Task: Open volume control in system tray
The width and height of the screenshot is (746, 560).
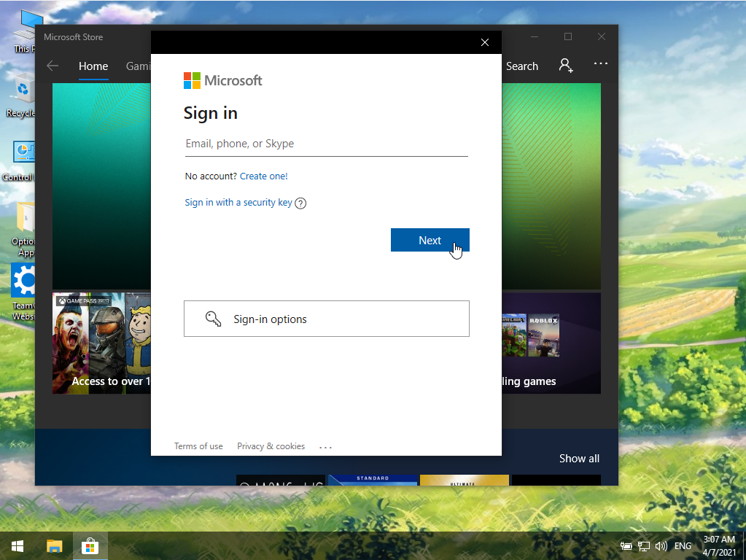Action: (x=661, y=546)
